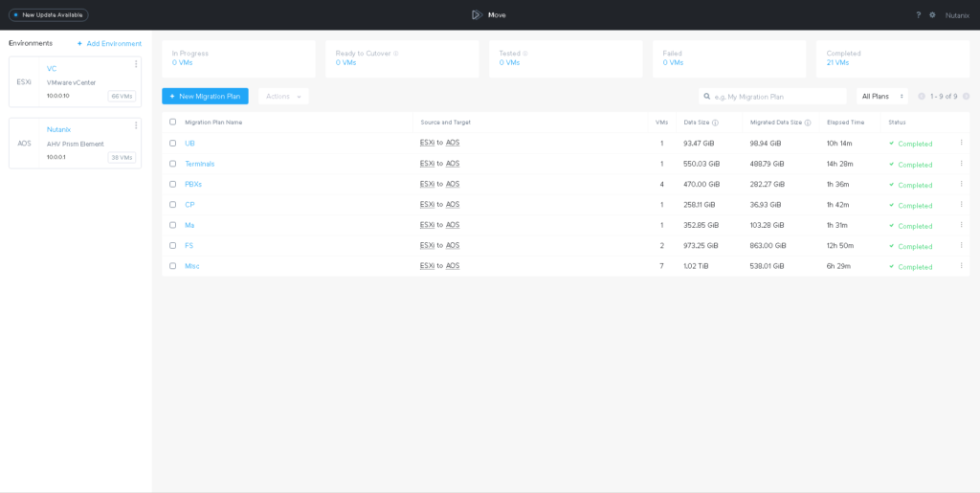980x493 pixels.
Task: Open the UB migration plan link
Action: click(190, 143)
